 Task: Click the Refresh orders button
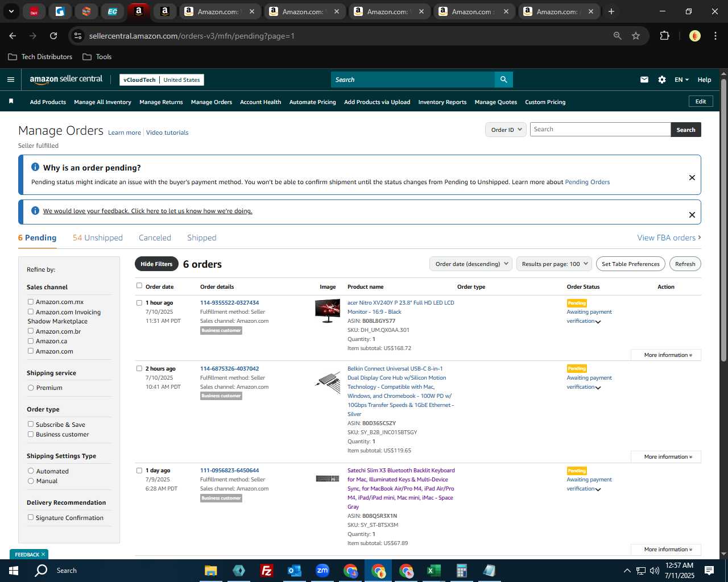[685, 264]
